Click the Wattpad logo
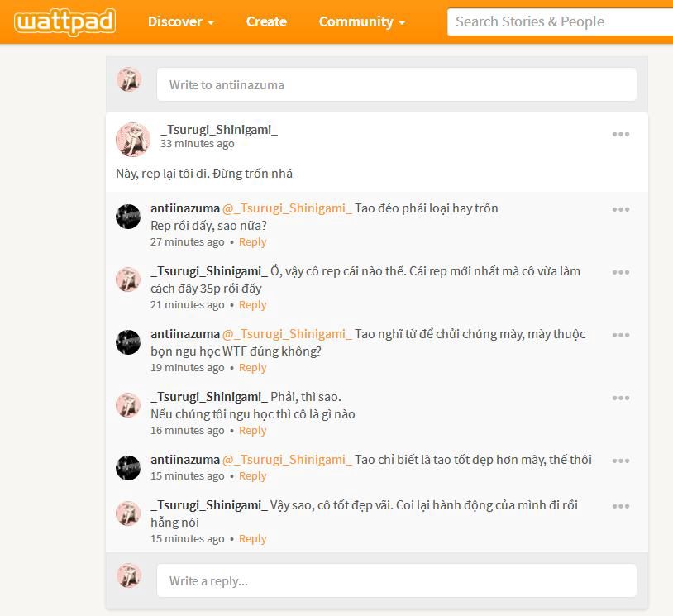The height and width of the screenshot is (616, 673). [64, 21]
